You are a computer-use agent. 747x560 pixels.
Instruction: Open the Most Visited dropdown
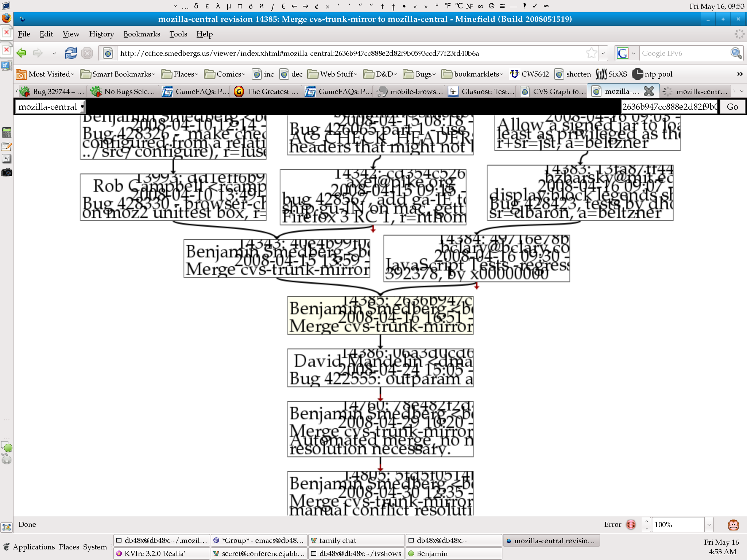[x=45, y=74]
